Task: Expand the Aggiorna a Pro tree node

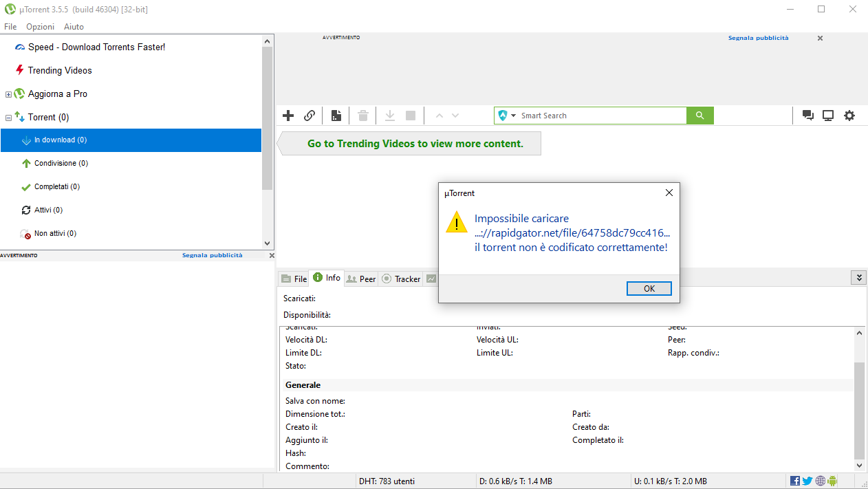Action: tap(8, 94)
